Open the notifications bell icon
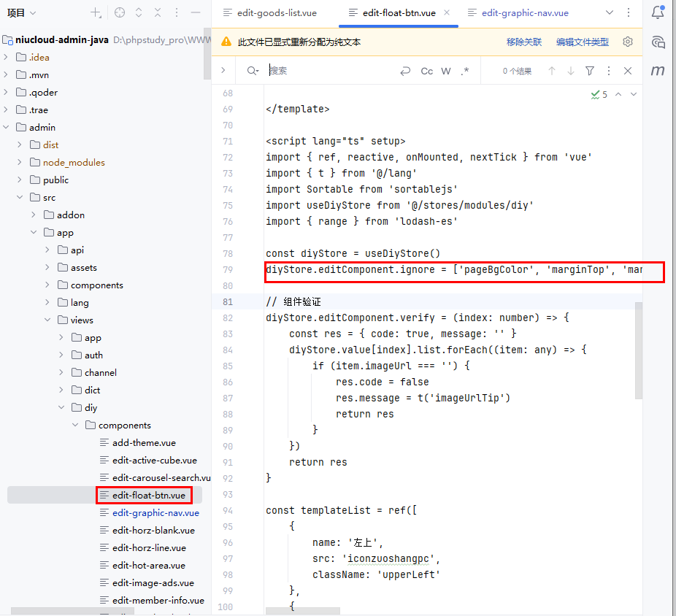Viewport: 676px width, 616px height. (x=658, y=12)
